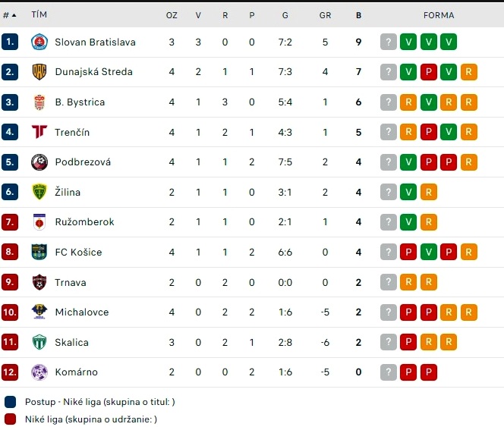Click the Komárno purple ball logo

[x=39, y=372]
